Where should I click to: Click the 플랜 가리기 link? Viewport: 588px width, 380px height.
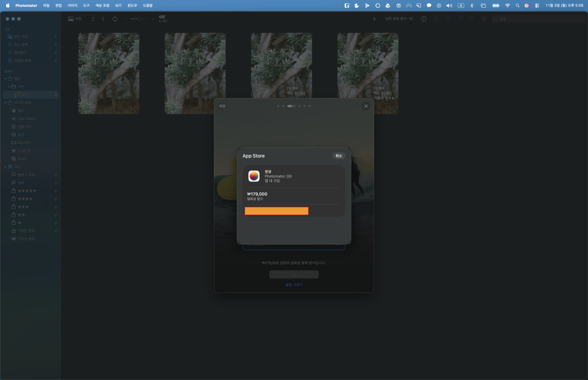tap(294, 285)
